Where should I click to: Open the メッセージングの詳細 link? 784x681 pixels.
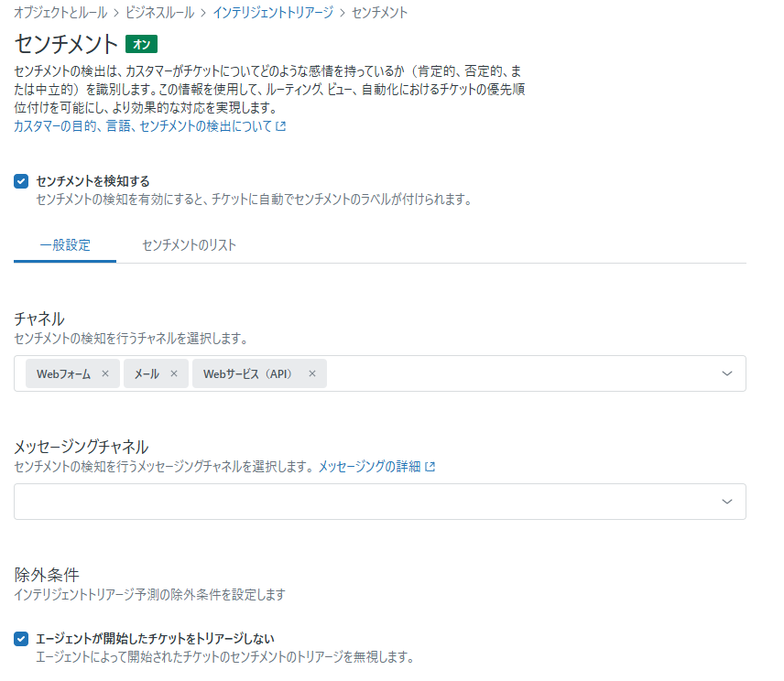pos(369,466)
